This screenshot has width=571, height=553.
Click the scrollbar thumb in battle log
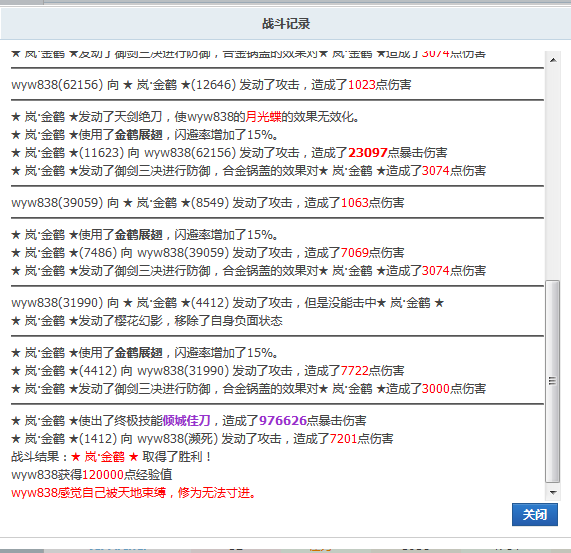[x=553, y=381]
